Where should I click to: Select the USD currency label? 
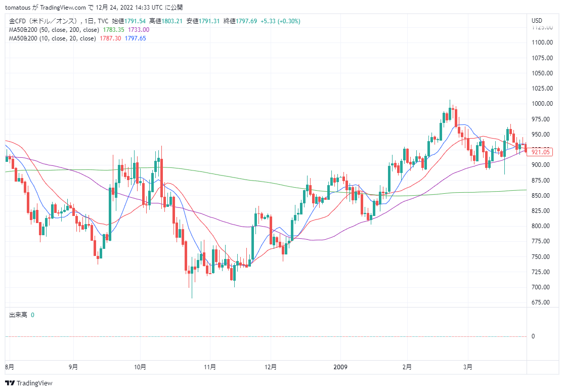tap(537, 21)
